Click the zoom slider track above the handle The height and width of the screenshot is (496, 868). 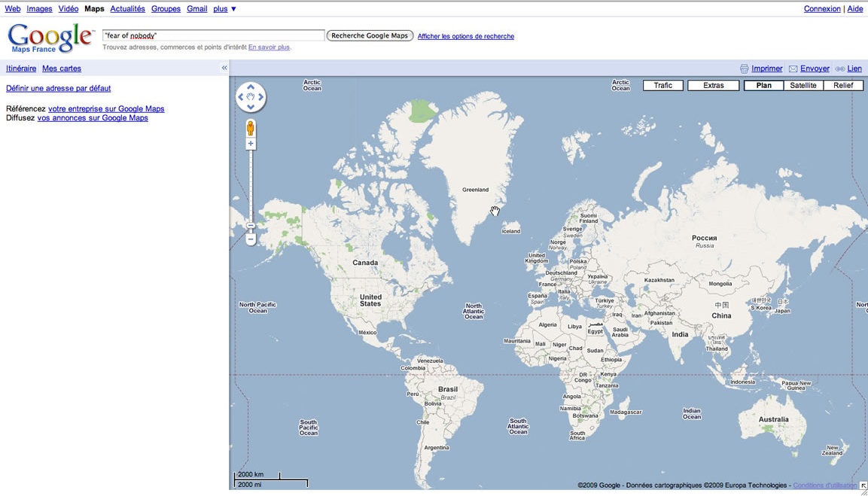[x=251, y=185]
